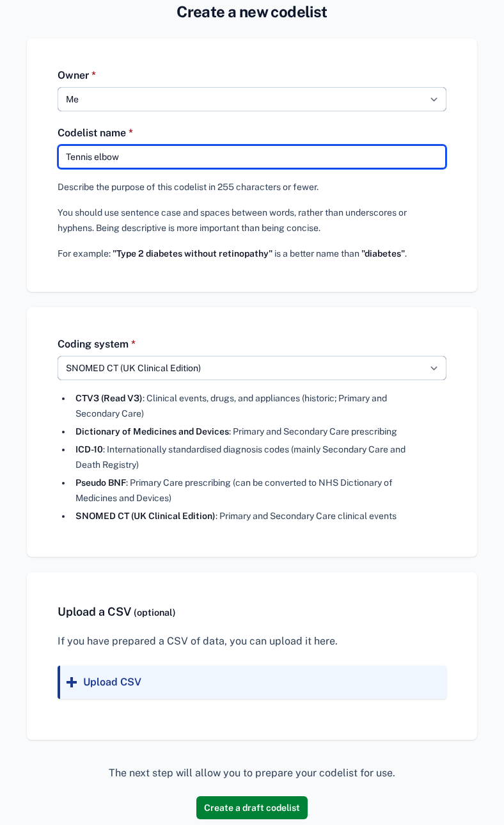Click the "The next step will allow" notice text

pyautogui.click(x=252, y=773)
